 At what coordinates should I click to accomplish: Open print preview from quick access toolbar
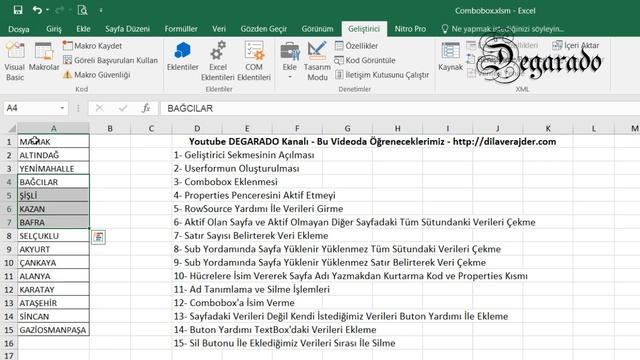click(x=82, y=10)
